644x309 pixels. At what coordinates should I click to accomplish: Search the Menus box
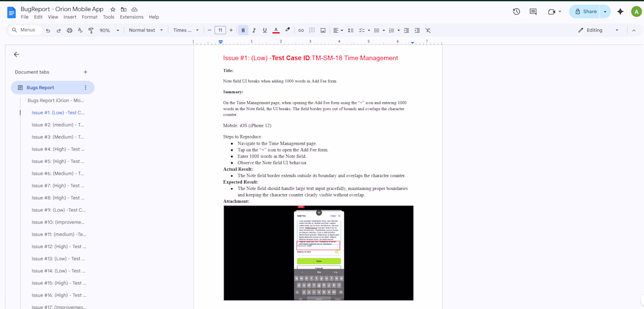click(x=25, y=30)
